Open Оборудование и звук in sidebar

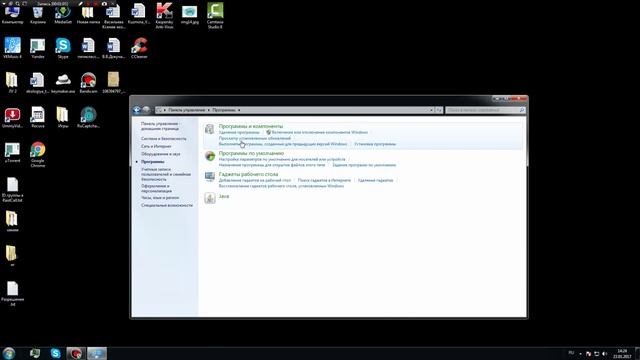pyautogui.click(x=160, y=154)
